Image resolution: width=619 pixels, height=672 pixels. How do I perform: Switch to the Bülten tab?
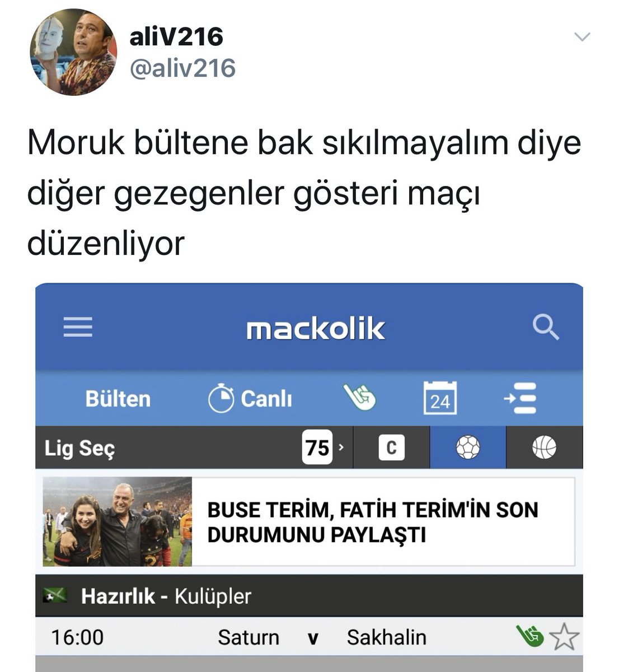118,399
